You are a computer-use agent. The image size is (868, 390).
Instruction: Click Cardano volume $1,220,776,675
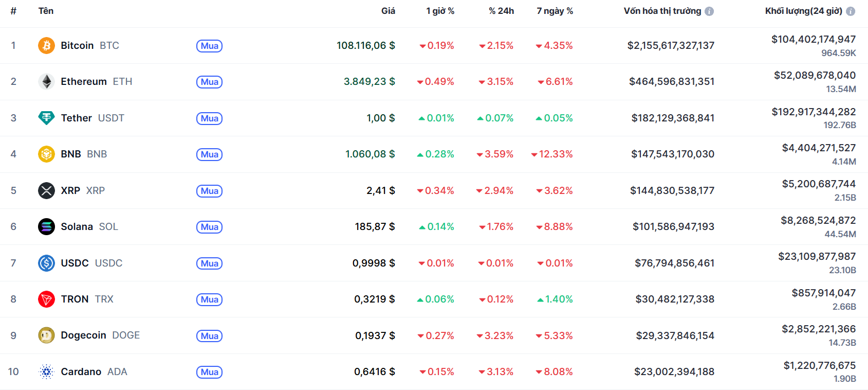coord(820,365)
